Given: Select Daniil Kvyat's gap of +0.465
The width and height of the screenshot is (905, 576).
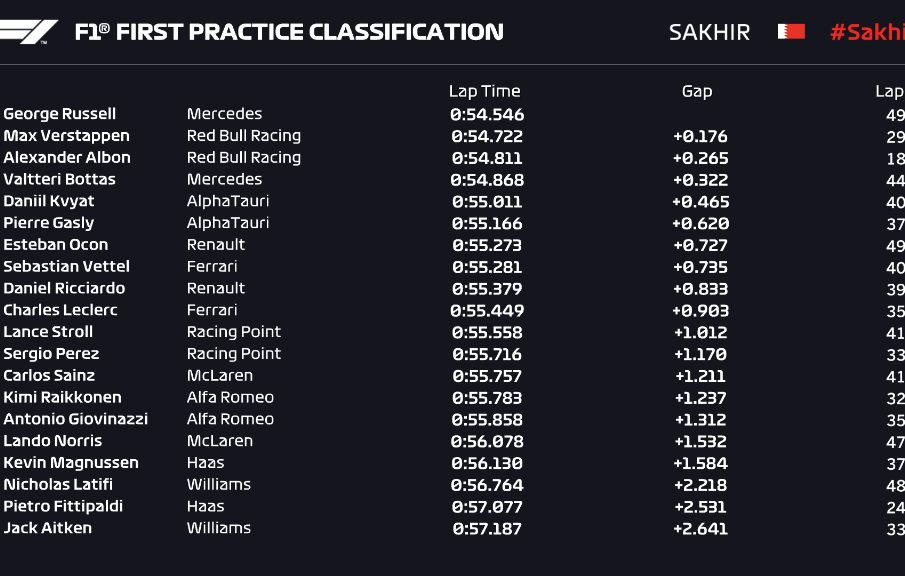Looking at the screenshot, I should 700,202.
